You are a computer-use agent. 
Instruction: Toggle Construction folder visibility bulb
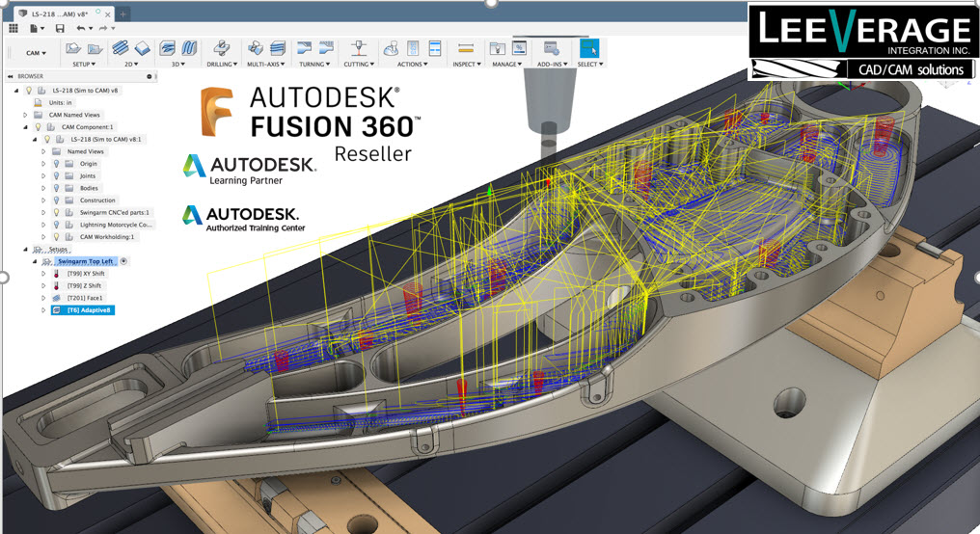coord(56,200)
